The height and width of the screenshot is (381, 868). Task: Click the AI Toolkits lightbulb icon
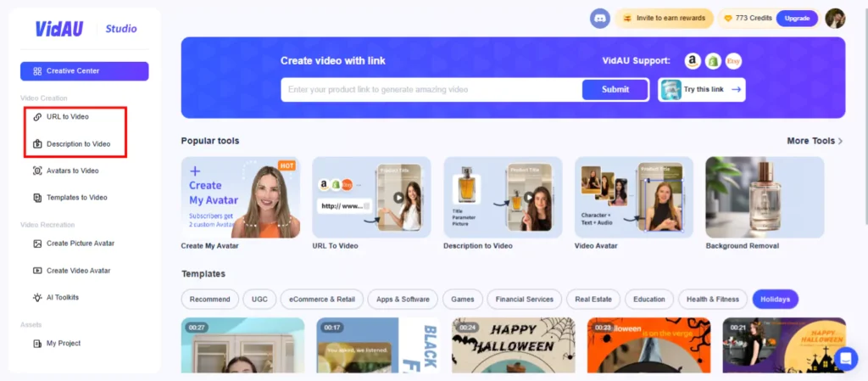(37, 297)
